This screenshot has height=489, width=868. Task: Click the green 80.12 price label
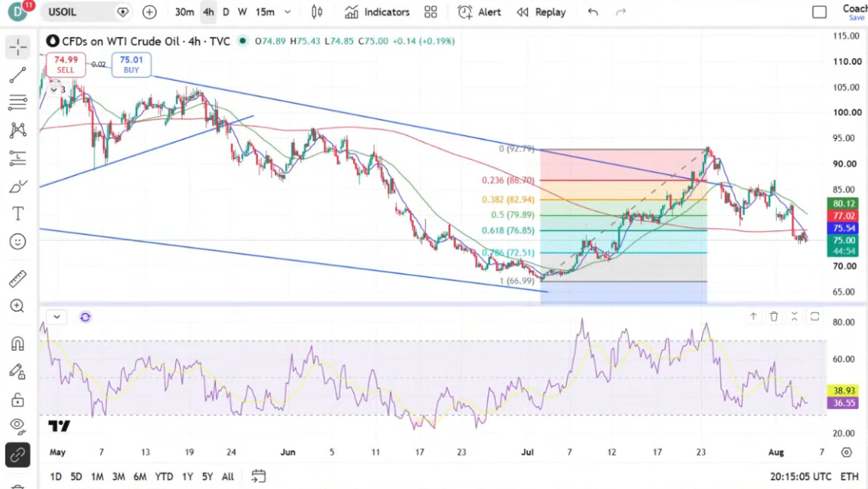click(842, 204)
